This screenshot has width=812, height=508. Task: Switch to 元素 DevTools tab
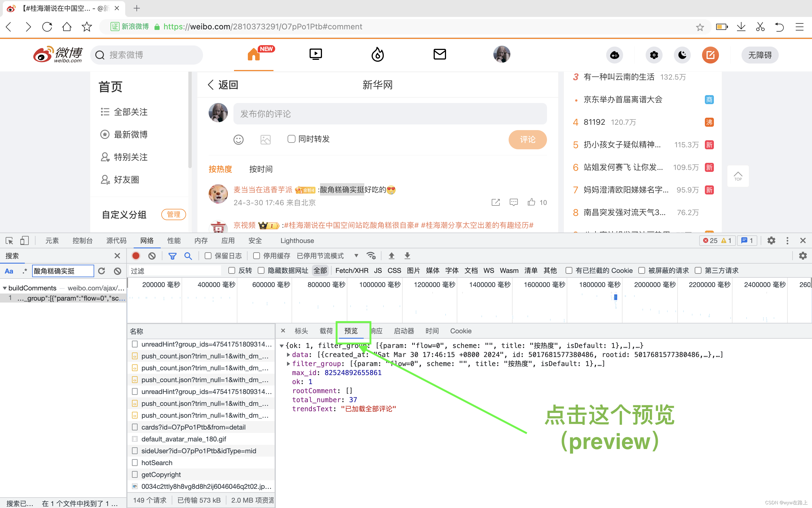click(x=52, y=240)
